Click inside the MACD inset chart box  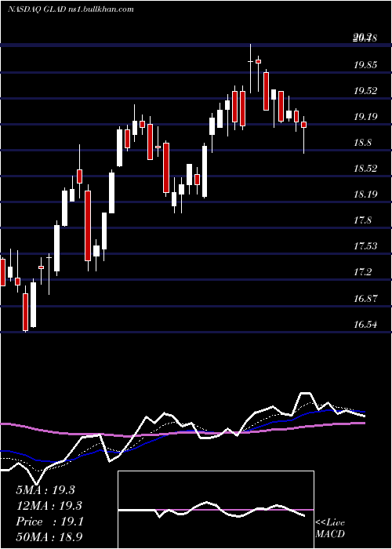coord(216,510)
